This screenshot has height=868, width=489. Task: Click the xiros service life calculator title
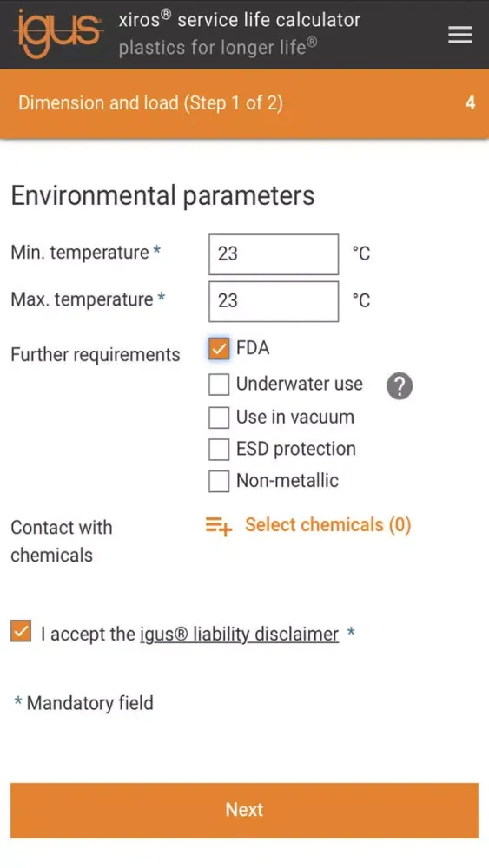[239, 21]
